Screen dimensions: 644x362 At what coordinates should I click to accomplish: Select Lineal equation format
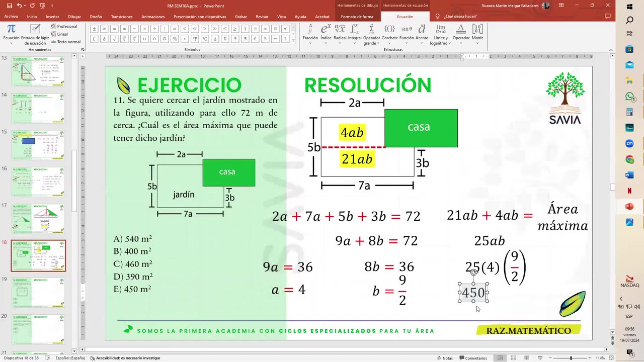click(59, 34)
